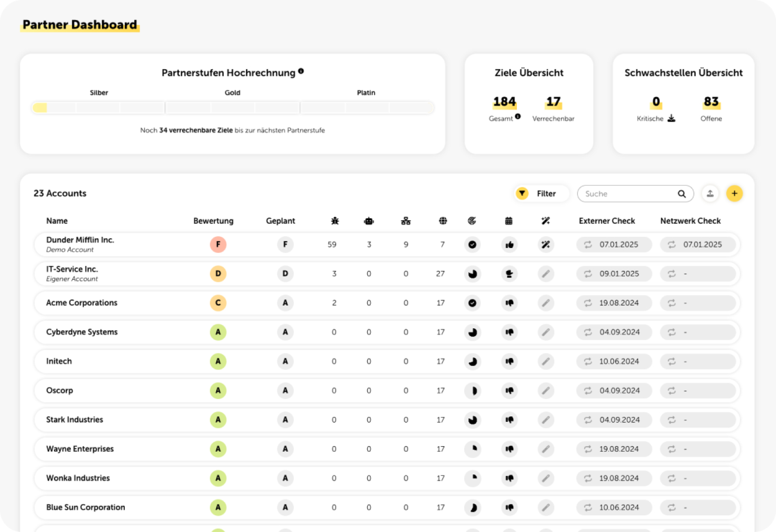This screenshot has height=532, width=776.
Task: Open the info tooltip on Partnerstufen Hochrechnung
Action: 301,71
